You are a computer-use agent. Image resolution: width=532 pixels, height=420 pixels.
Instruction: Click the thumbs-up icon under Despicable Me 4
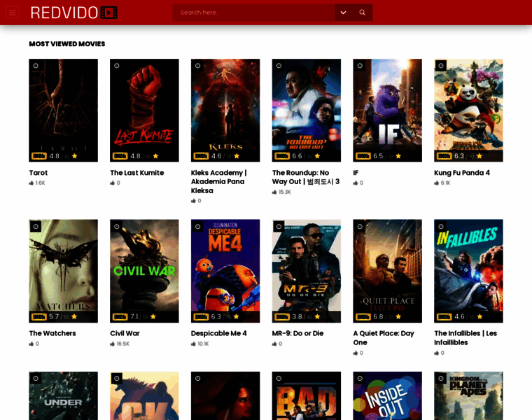coord(193,344)
